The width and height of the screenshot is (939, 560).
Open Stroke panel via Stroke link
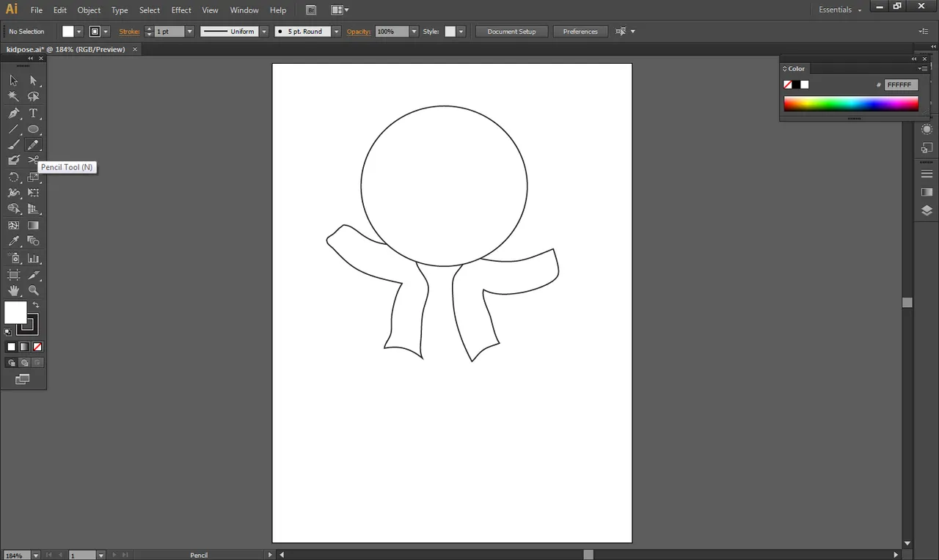click(130, 32)
